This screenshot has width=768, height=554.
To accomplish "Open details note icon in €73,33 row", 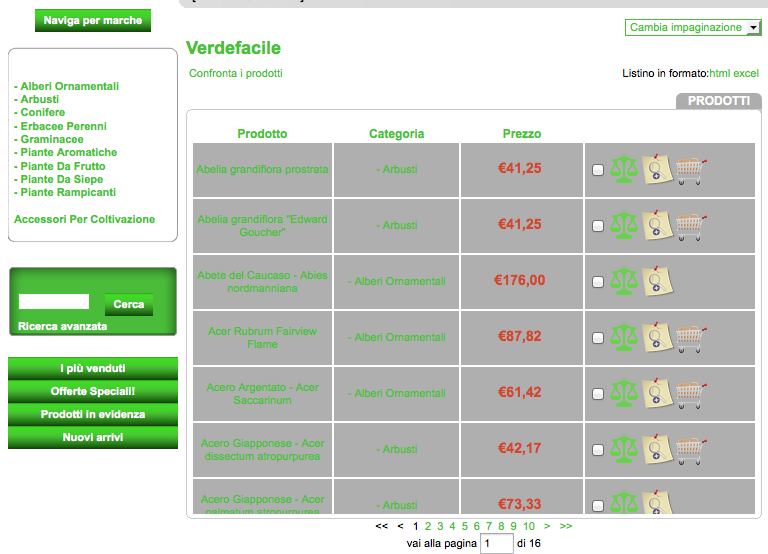I will (657, 502).
